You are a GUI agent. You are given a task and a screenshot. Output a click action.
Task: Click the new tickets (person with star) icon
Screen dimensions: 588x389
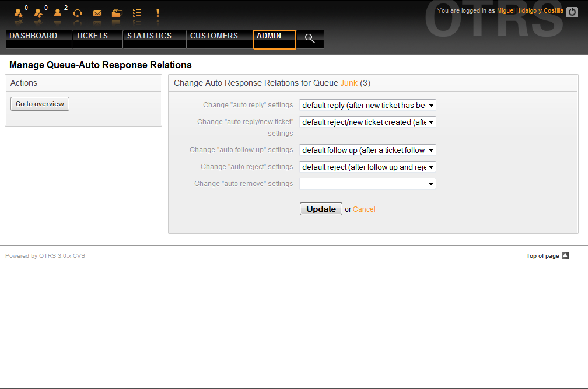coord(18,13)
